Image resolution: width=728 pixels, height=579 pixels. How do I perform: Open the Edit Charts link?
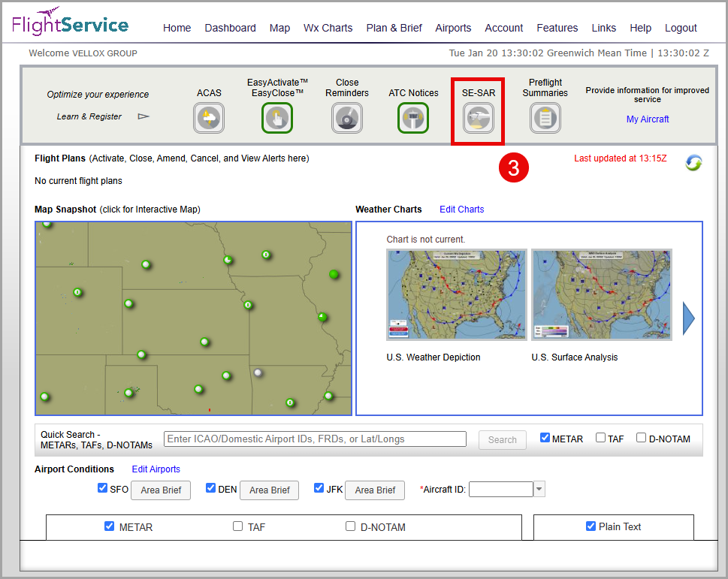coord(461,210)
